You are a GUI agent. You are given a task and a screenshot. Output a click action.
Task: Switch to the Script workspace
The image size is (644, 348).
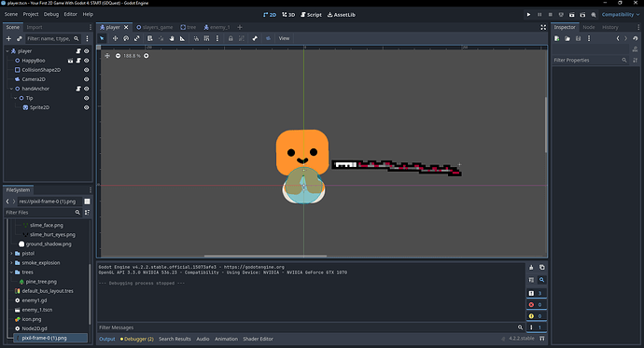(311, 14)
